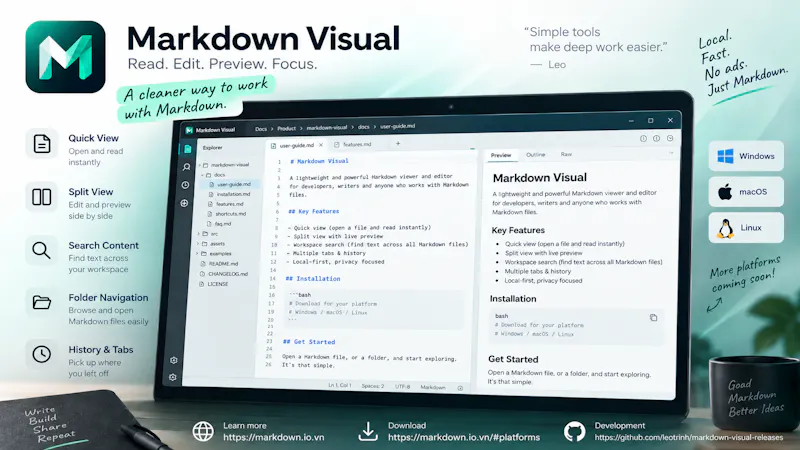800x450 pixels.
Task: Add a new tab with plus button
Action: (x=398, y=144)
